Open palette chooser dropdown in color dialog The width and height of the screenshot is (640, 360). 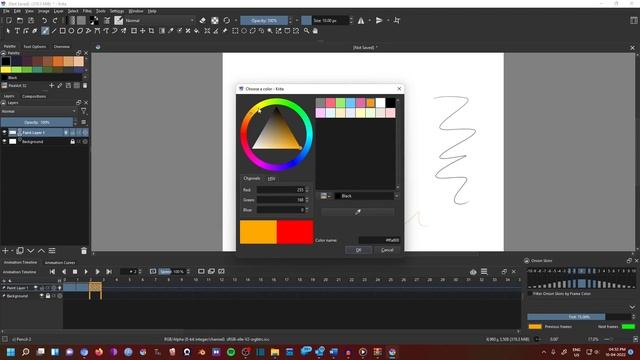[x=325, y=196]
